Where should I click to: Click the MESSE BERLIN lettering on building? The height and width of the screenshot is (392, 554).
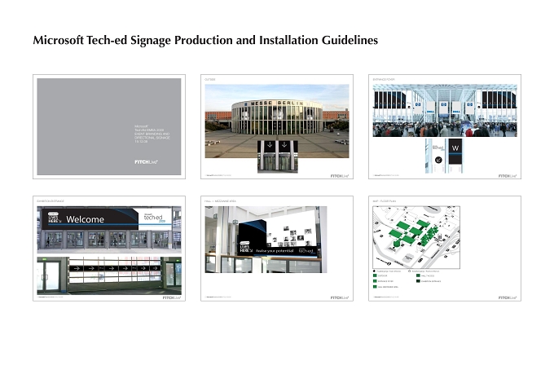click(277, 103)
